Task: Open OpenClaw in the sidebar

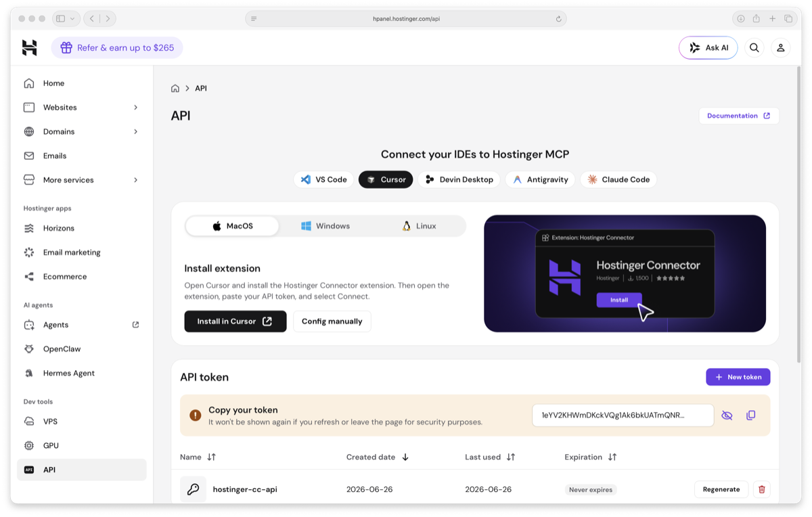Action: pos(82,349)
